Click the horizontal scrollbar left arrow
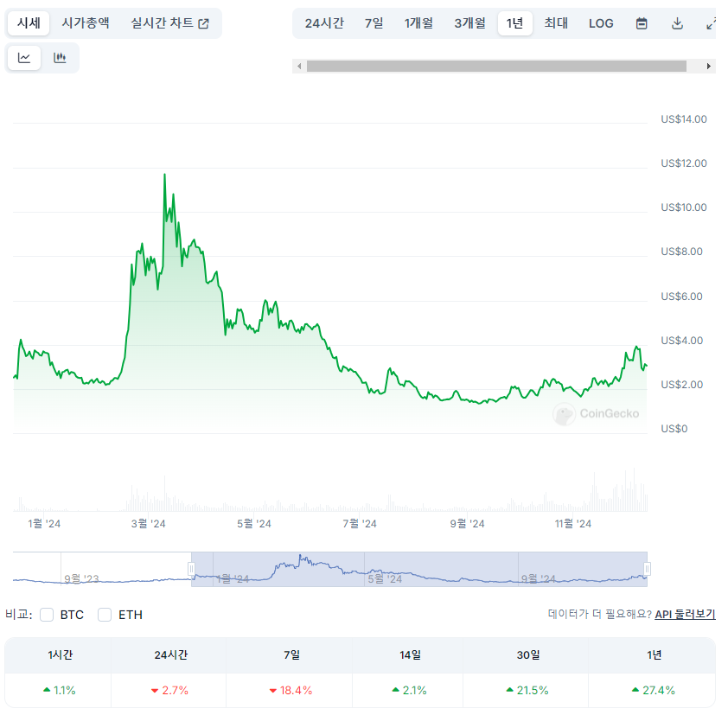 click(299, 67)
